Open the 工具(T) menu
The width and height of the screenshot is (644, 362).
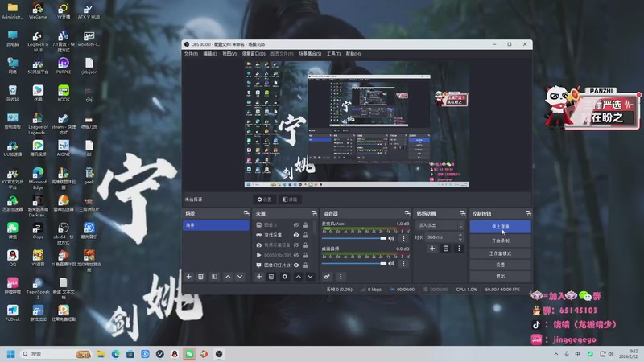pos(333,54)
